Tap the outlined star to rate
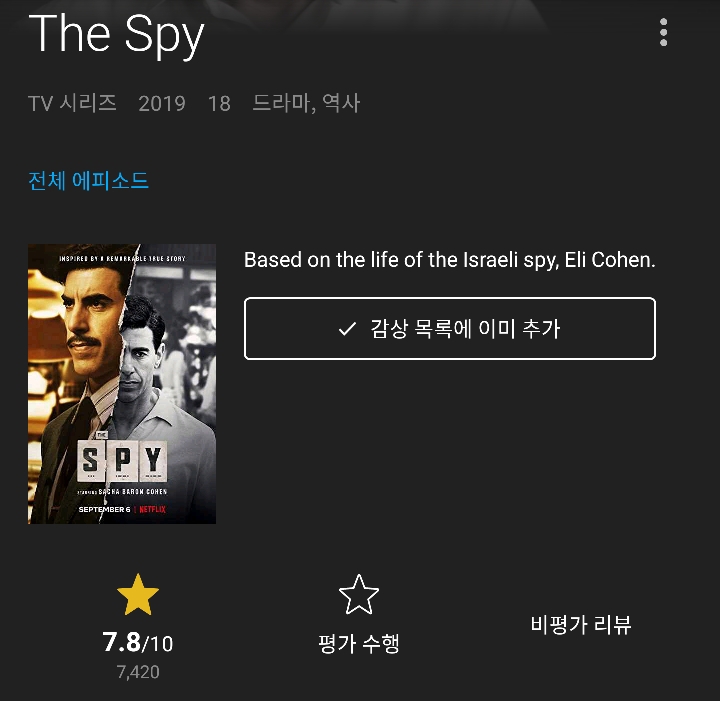The width and height of the screenshot is (720, 701). point(359,594)
